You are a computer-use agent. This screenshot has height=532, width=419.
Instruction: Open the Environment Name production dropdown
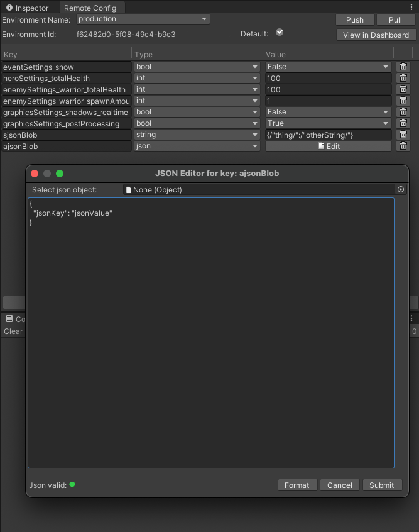pos(143,19)
